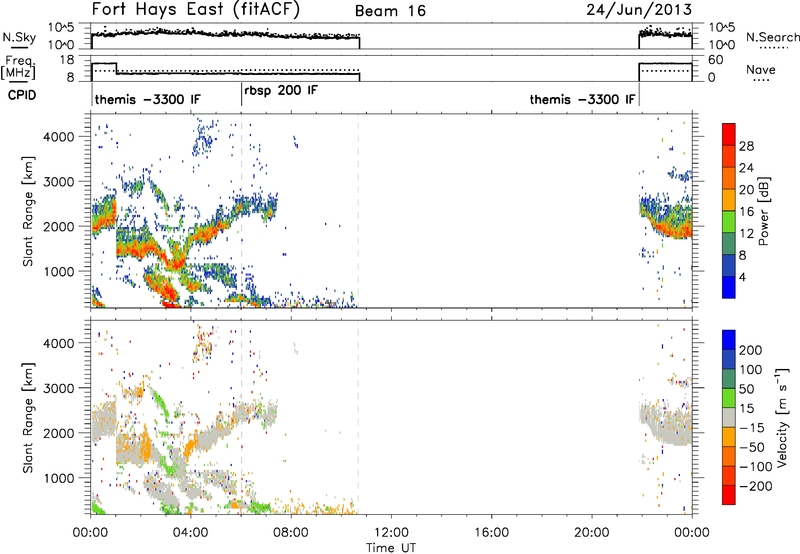The image size is (800, 554).
Task: Click the '16:00' time tick label
Action: pos(492,533)
